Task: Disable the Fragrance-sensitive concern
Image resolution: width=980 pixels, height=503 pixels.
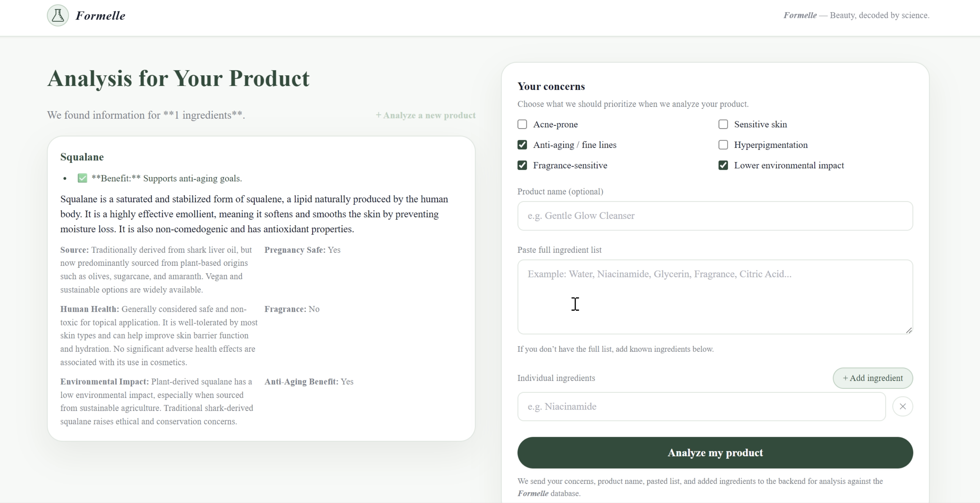Action: pyautogui.click(x=522, y=165)
